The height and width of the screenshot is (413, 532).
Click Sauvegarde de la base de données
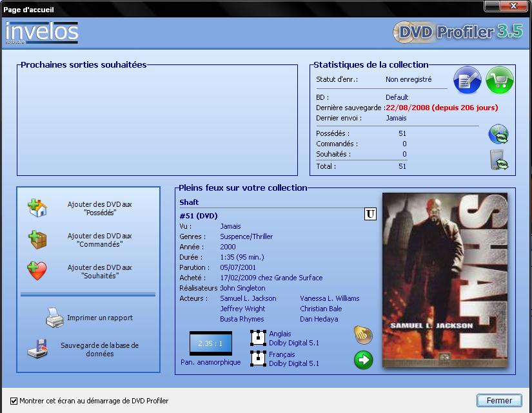(99, 349)
